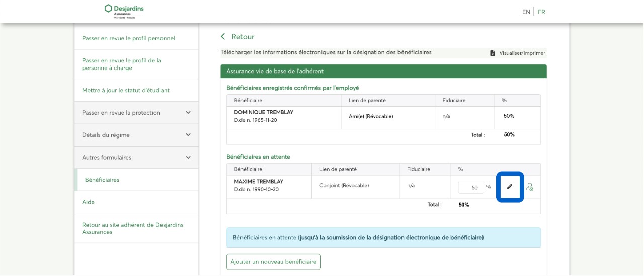Viewport: 644px width, 276px height.
Task: Open the profil de la personne à charge page
Action: (122, 64)
